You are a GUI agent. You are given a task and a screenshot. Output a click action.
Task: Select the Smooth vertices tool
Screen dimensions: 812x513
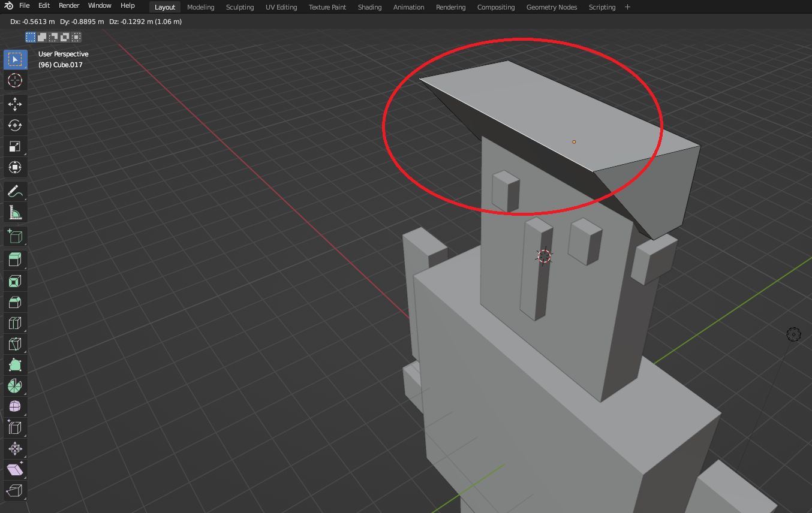point(16,407)
